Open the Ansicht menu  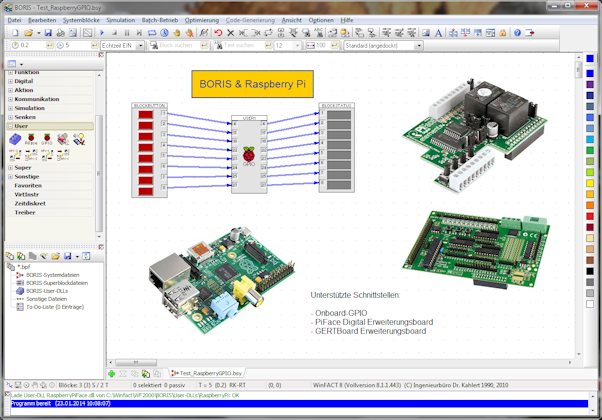(291, 20)
